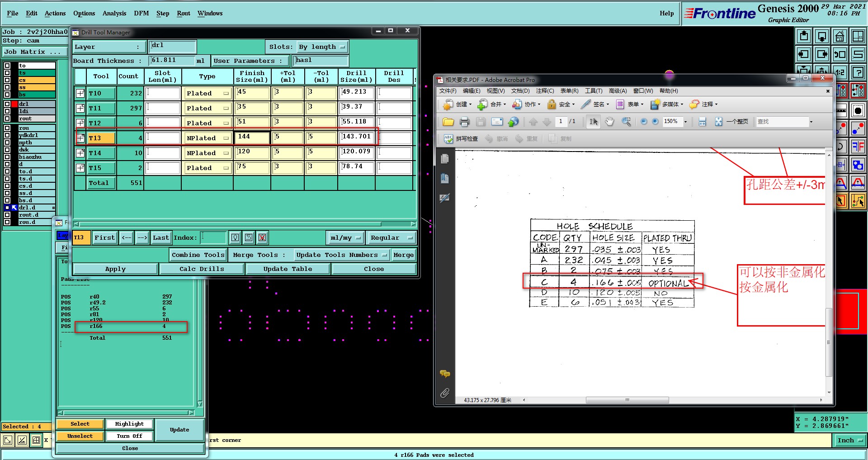Click the Update Table button
Screen dimensions: 868x460
[x=288, y=269]
